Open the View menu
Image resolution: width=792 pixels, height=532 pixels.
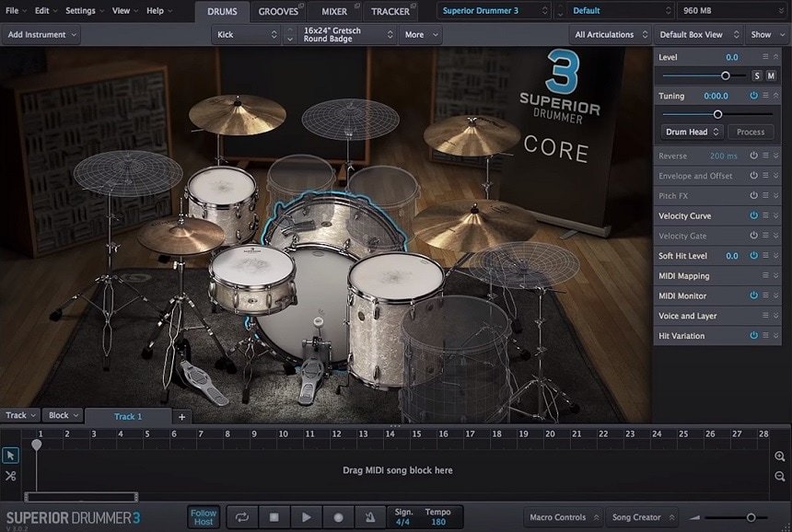(x=124, y=11)
